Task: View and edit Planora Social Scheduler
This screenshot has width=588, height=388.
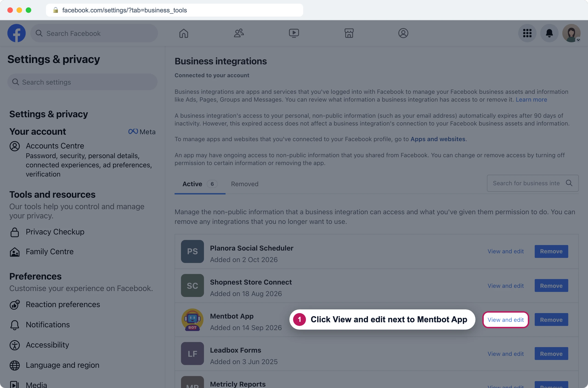Action: pyautogui.click(x=505, y=251)
